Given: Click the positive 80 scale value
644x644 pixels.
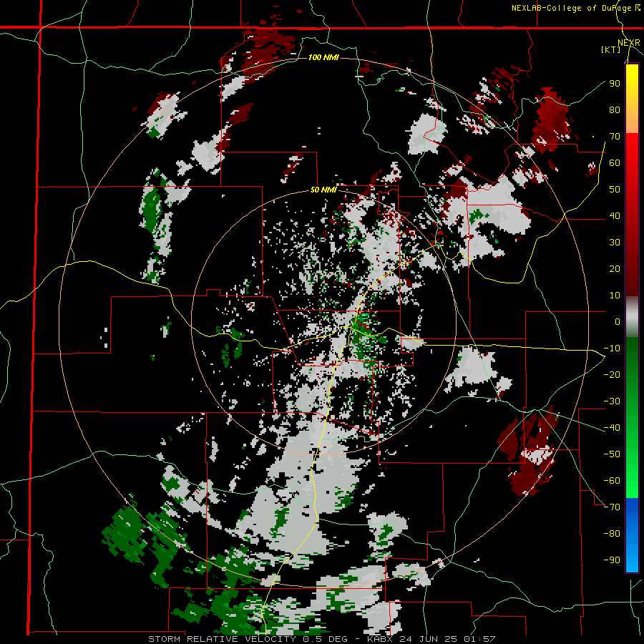Looking at the screenshot, I should pyautogui.click(x=615, y=109).
